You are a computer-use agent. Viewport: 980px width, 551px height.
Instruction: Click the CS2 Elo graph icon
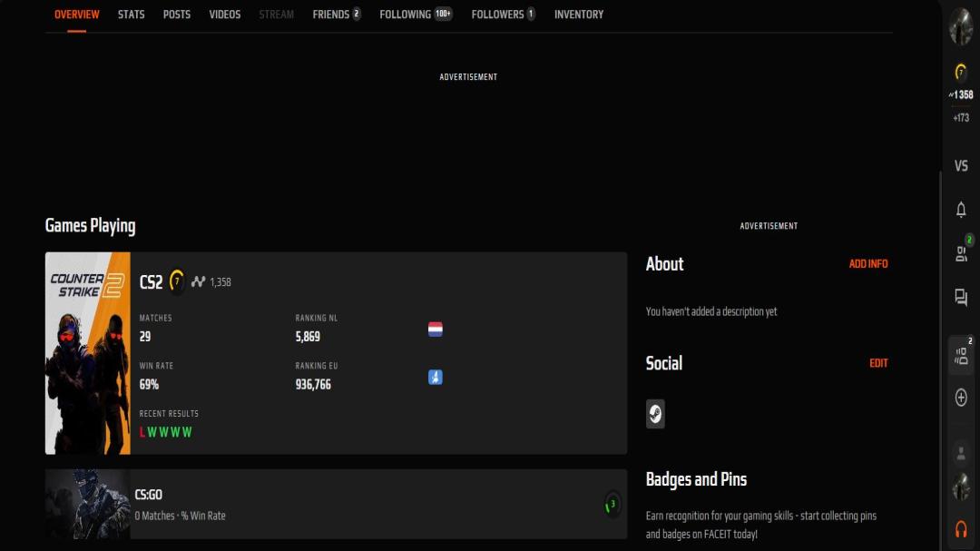point(198,282)
